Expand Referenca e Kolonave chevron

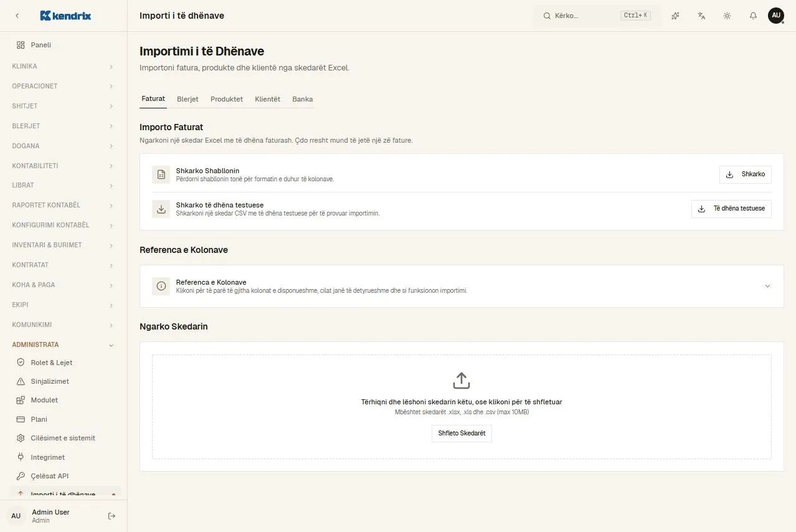click(767, 286)
